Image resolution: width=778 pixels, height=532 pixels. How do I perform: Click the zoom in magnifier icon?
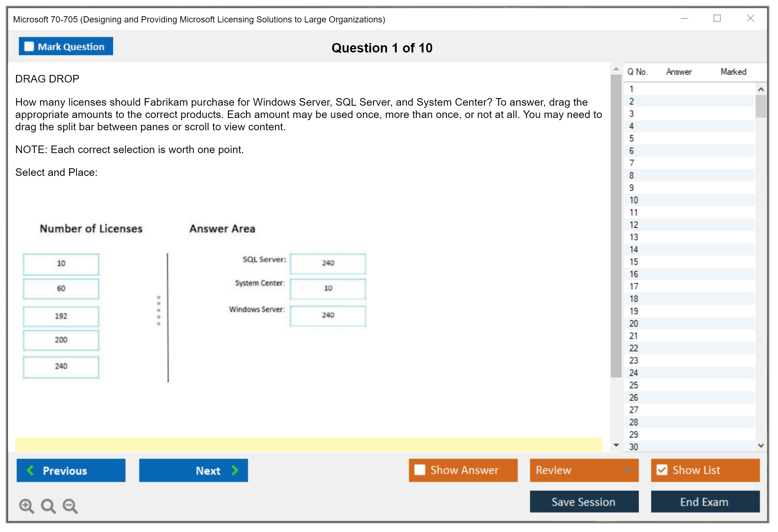26,506
